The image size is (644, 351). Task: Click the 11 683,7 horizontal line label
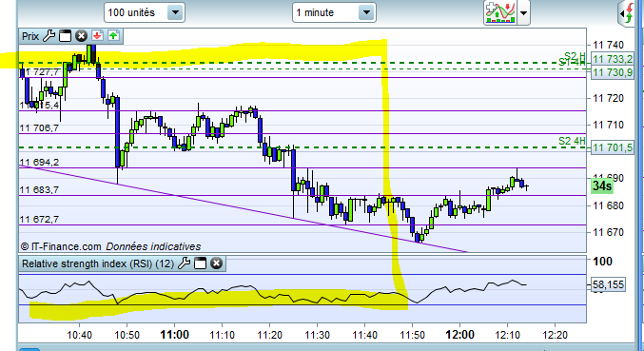pyautogui.click(x=39, y=189)
